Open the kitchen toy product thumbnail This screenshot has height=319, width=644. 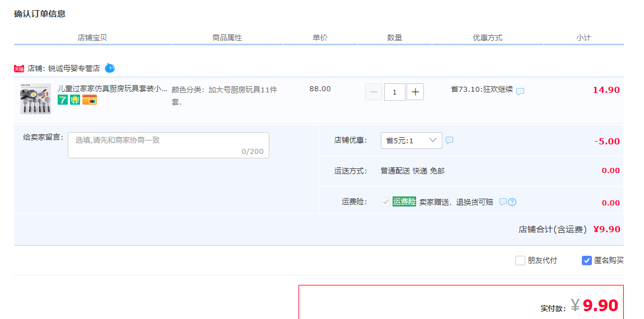click(x=35, y=98)
